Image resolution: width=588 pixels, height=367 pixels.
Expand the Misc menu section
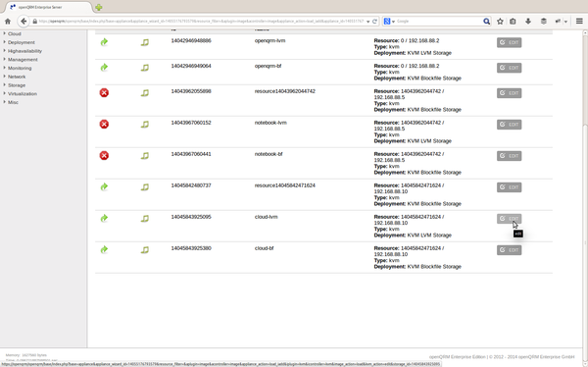[13, 102]
